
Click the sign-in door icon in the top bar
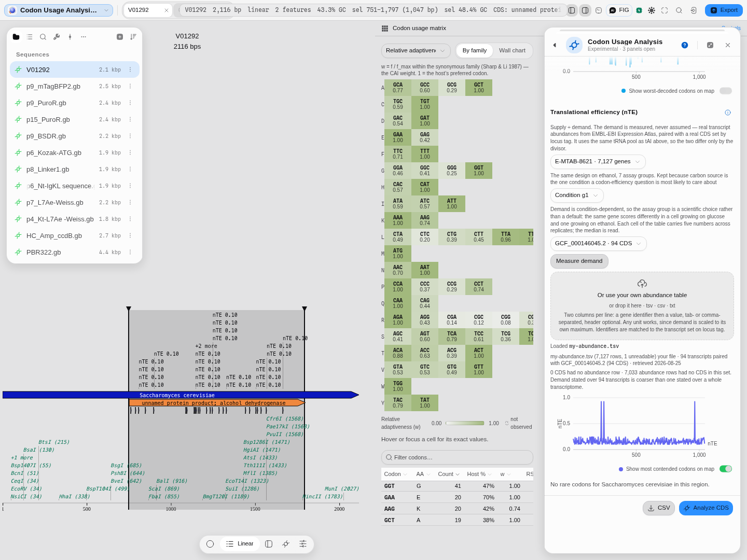click(x=694, y=10)
